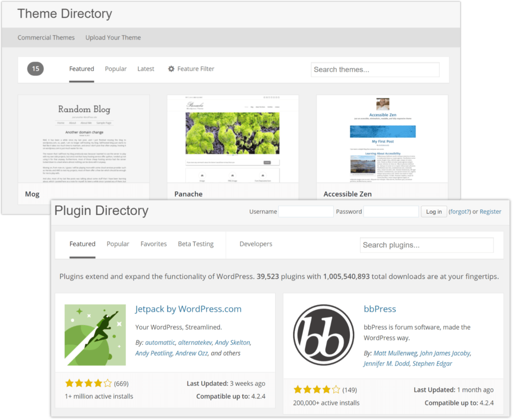Viewport: 513px width, 420px height.
Task: Click the theme count badge showing 15
Action: coord(35,68)
